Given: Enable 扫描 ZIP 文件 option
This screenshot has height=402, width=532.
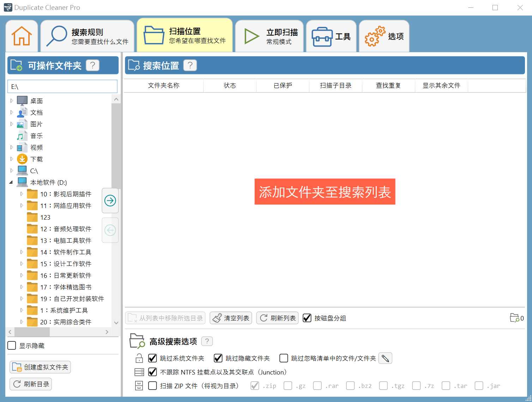Looking at the screenshot, I should [x=152, y=385].
